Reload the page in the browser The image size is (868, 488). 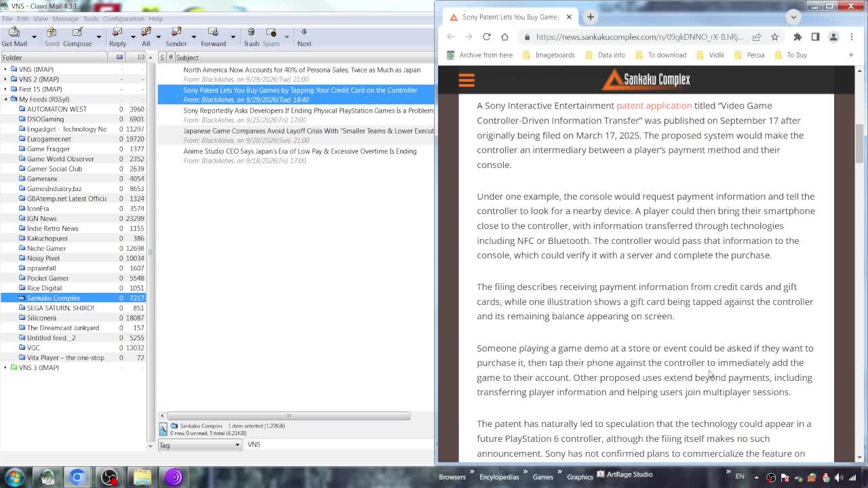click(x=486, y=37)
